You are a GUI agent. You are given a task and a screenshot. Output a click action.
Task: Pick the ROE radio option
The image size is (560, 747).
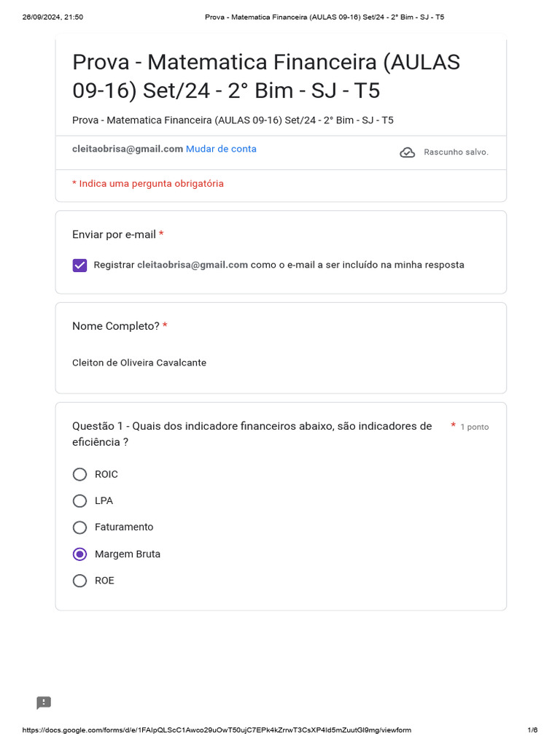tap(80, 581)
